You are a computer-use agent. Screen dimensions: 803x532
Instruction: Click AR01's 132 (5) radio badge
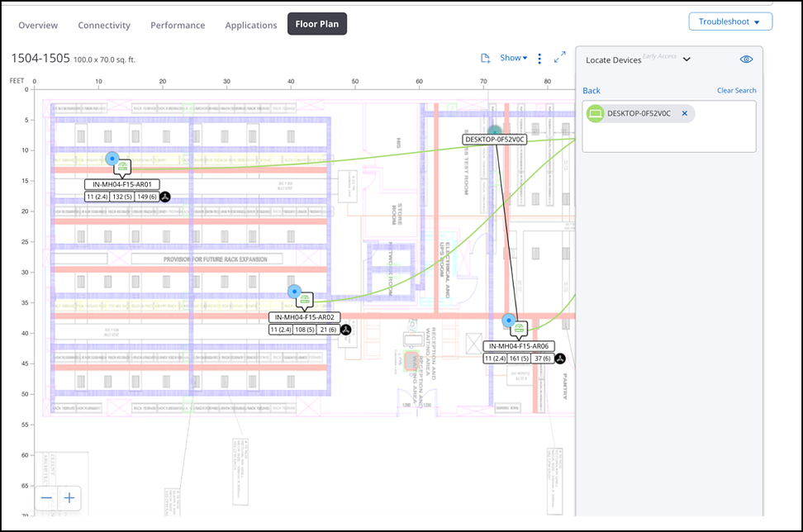(x=122, y=197)
